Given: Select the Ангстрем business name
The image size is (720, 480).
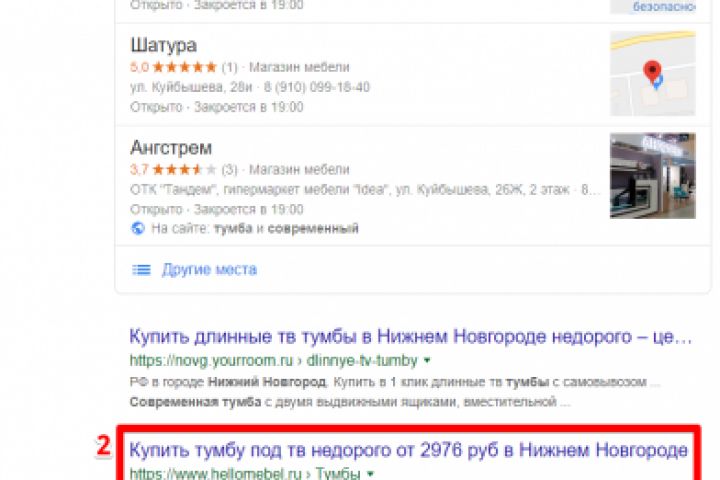Looking at the screenshot, I should click(x=171, y=148).
